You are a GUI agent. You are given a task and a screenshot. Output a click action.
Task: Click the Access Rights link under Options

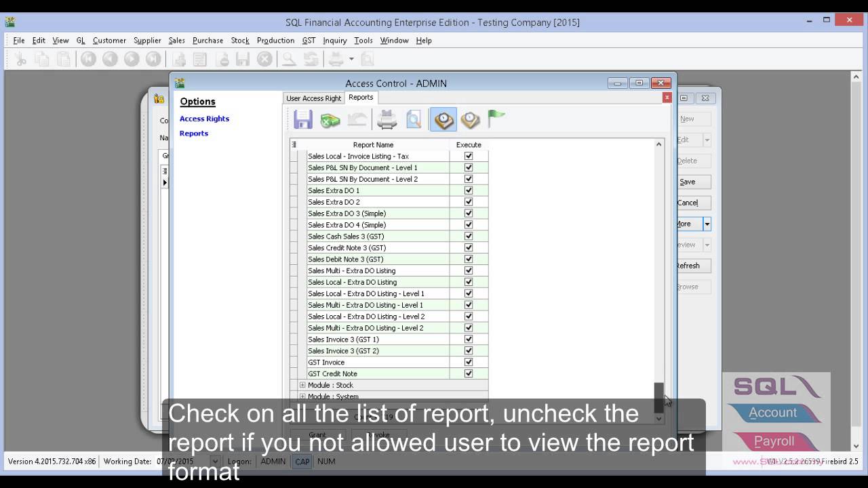point(204,119)
